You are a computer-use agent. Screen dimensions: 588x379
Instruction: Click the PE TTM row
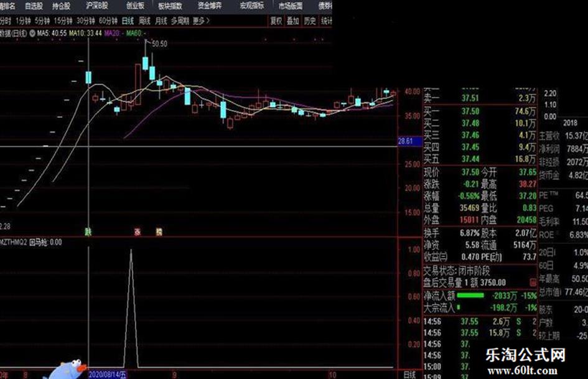click(x=563, y=195)
